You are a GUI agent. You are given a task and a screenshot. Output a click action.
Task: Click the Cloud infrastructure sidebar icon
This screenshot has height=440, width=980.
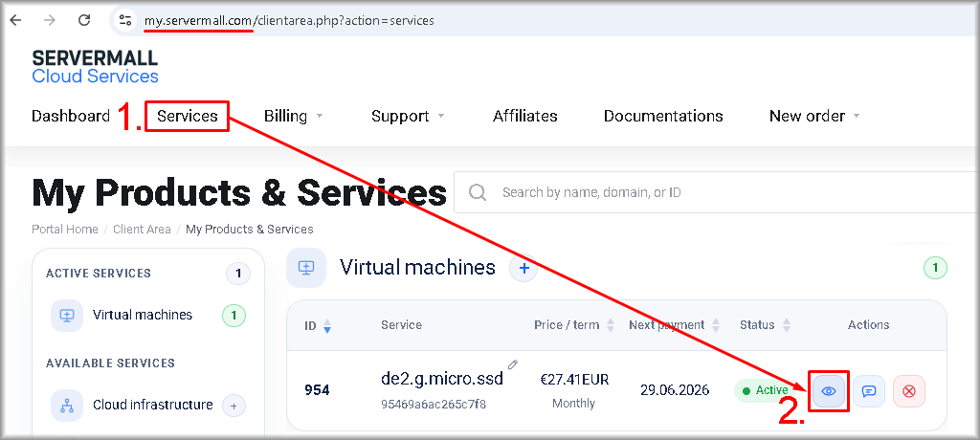coord(67,405)
